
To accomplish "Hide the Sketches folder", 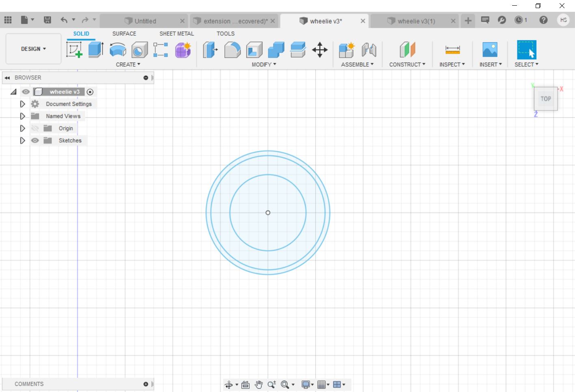I will pos(35,140).
